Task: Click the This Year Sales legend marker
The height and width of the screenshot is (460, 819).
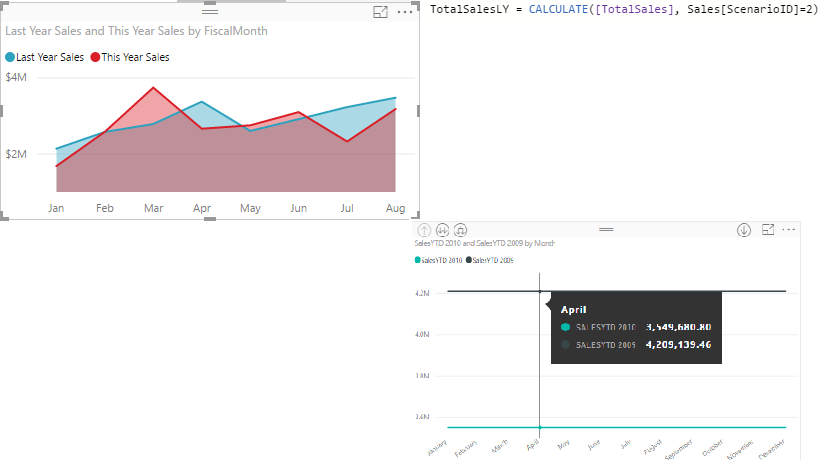Action: [x=95, y=57]
